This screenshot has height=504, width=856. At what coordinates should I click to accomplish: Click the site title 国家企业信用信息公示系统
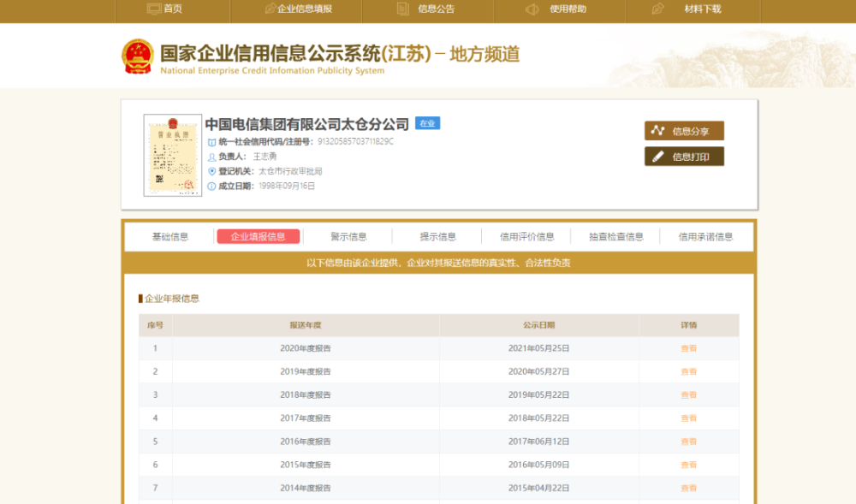coord(270,53)
